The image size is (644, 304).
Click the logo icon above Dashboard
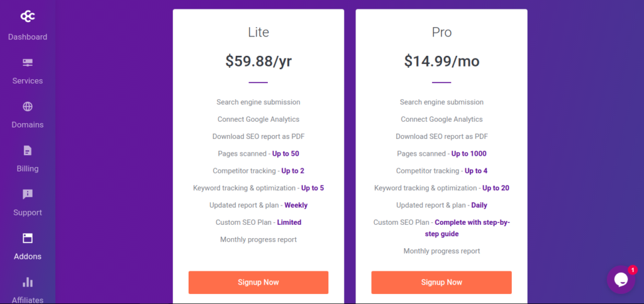[x=28, y=16]
